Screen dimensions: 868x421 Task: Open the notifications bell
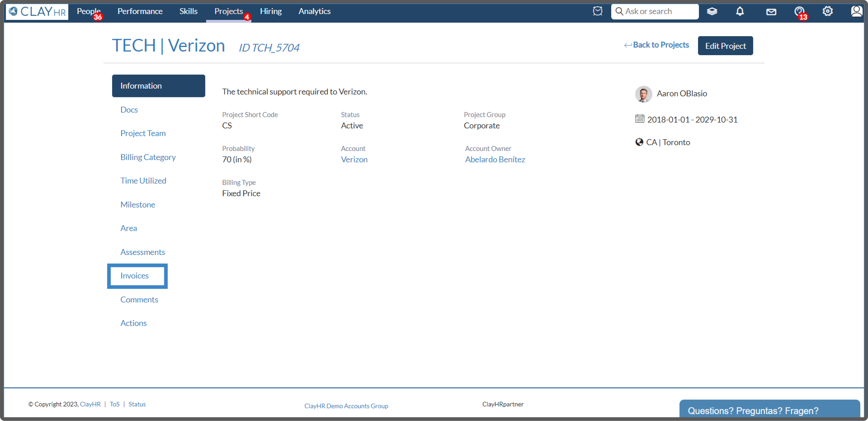[x=740, y=11]
